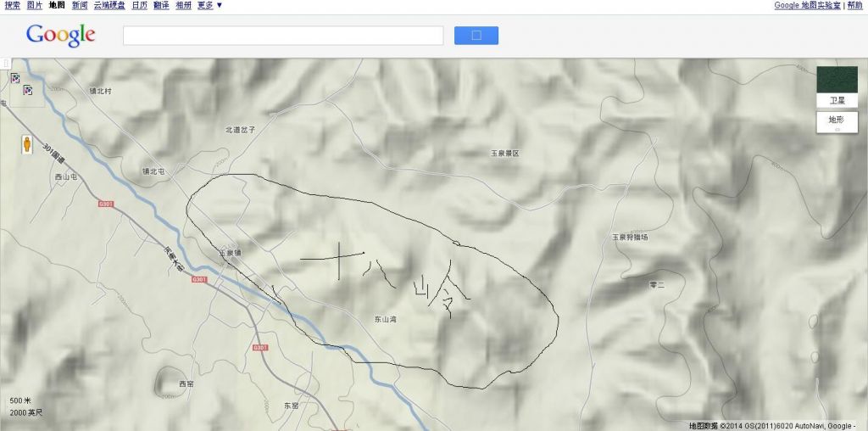Collapse the left panel handle at map corner
Image resolution: width=868 pixels, height=431 pixels.
6,64
